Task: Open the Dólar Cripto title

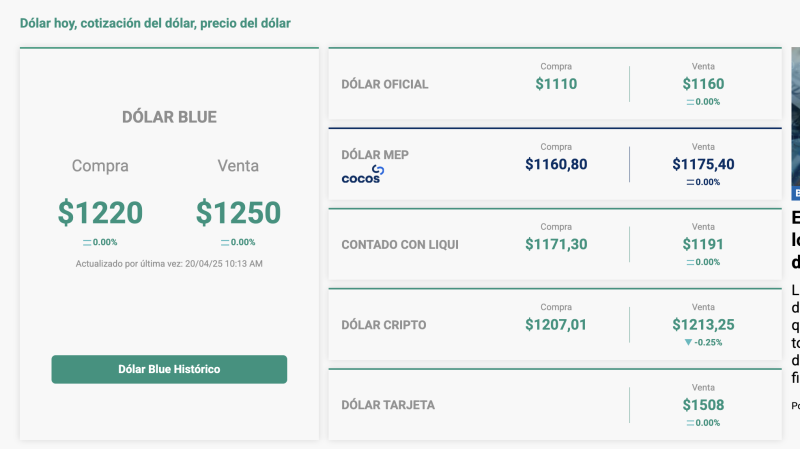Action: coord(384,324)
